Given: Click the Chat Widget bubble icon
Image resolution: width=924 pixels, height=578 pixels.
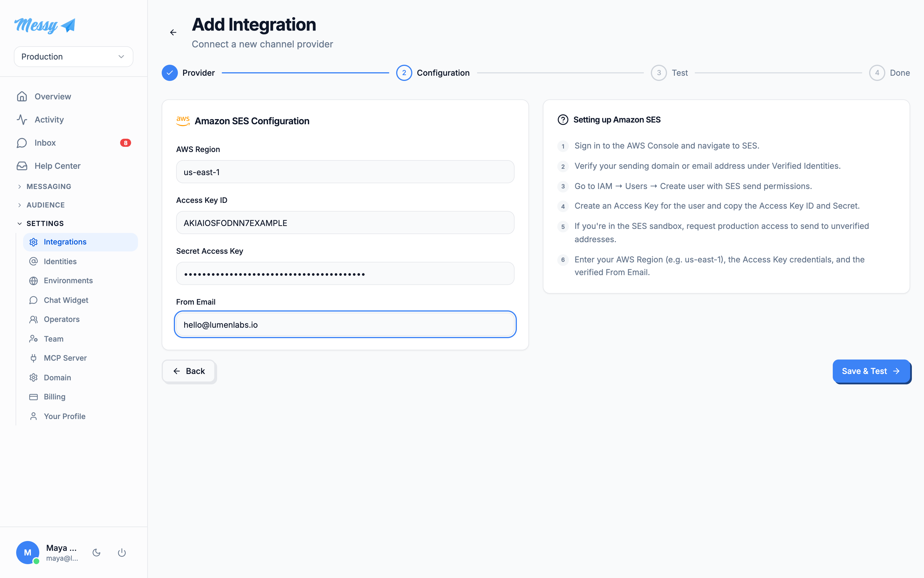Looking at the screenshot, I should click(x=33, y=300).
